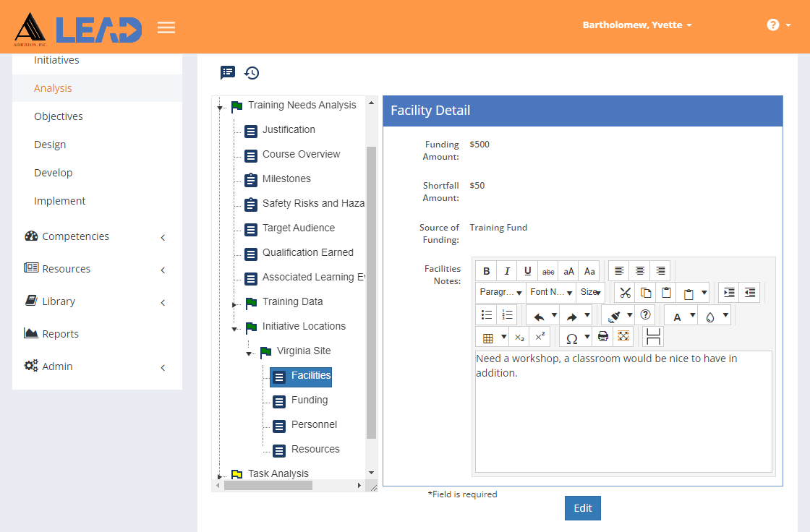Open Develop in the sidebar
The image size is (810, 532).
pos(54,173)
